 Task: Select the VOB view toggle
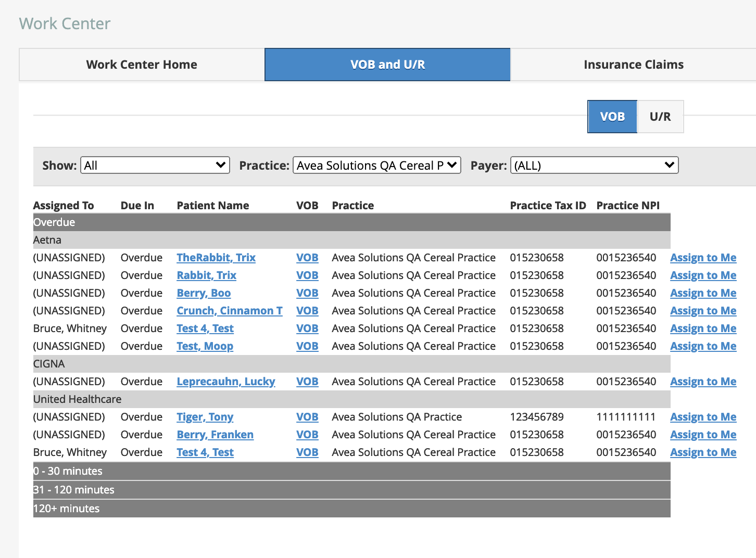[x=612, y=116]
